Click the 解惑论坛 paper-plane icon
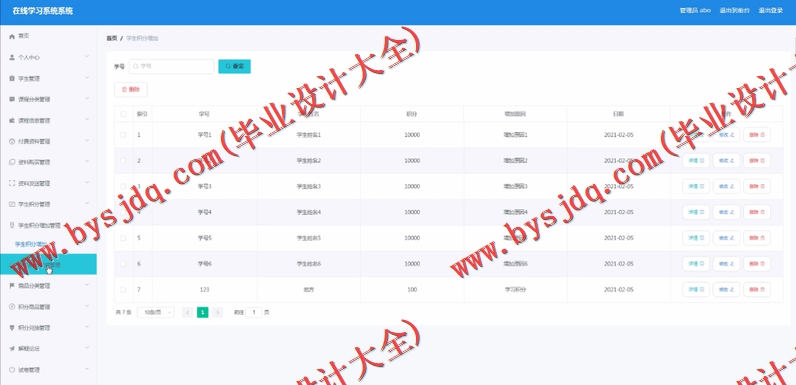This screenshot has height=385, width=796. coord(12,349)
